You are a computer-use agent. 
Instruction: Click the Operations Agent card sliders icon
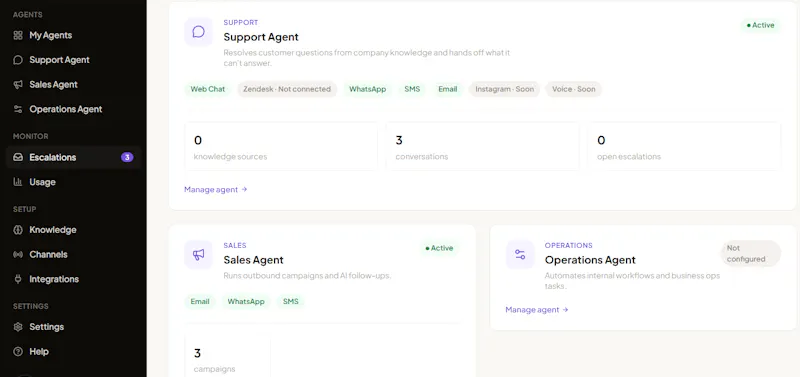click(x=520, y=255)
